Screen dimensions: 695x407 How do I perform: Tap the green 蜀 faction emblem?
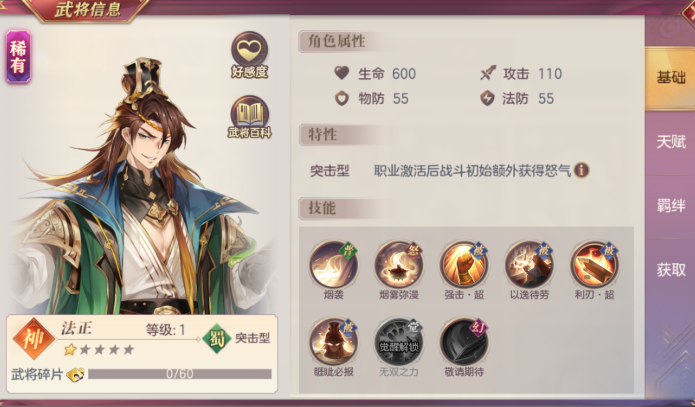point(217,339)
